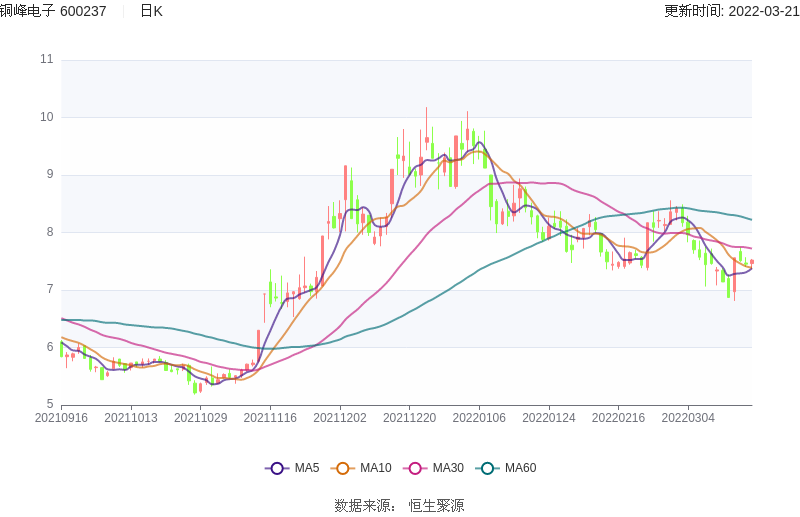
Task: Click the price axis label 5
Action: (x=49, y=405)
